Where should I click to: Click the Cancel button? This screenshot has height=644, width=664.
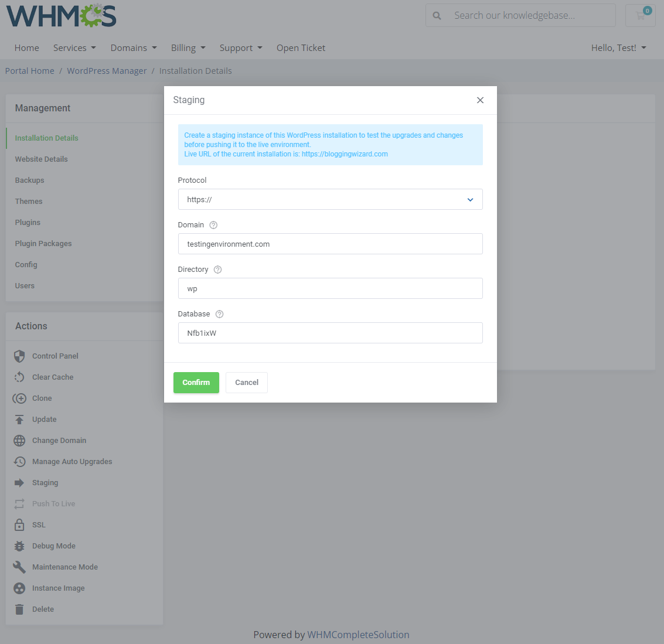point(247,383)
